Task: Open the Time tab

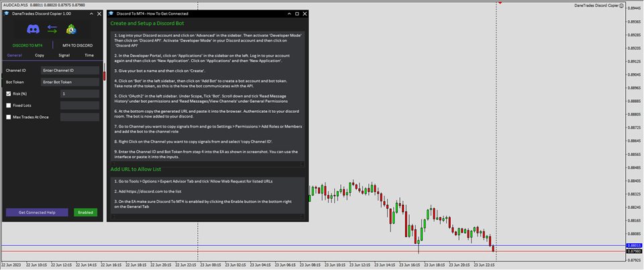Action: 89,55
